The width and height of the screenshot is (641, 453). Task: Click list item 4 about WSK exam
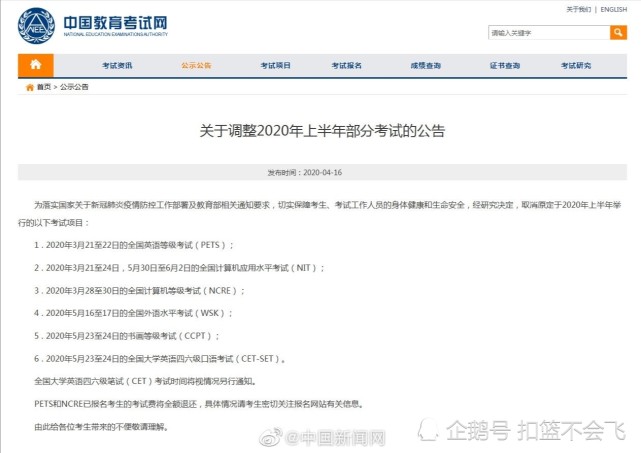(x=133, y=313)
